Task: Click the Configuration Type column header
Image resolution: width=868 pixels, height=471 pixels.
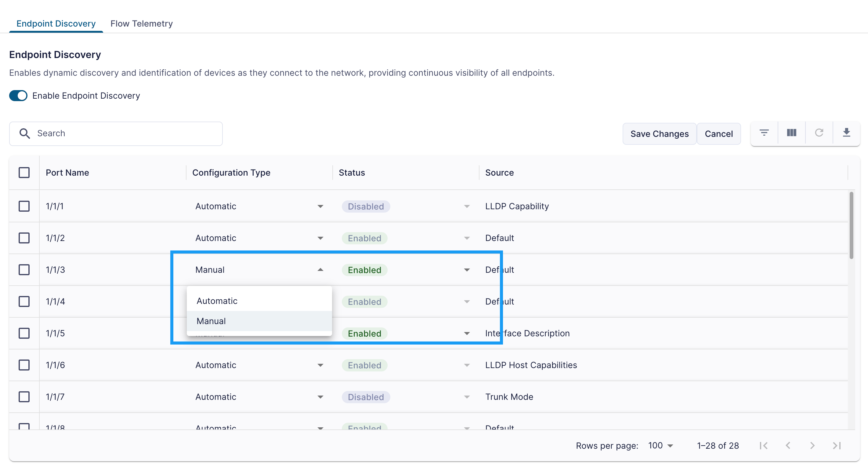Action: click(231, 173)
